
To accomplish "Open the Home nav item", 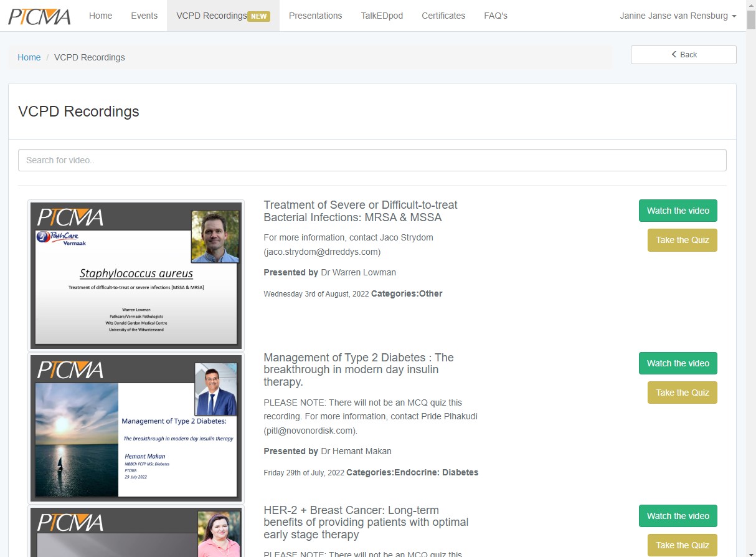I will [101, 16].
